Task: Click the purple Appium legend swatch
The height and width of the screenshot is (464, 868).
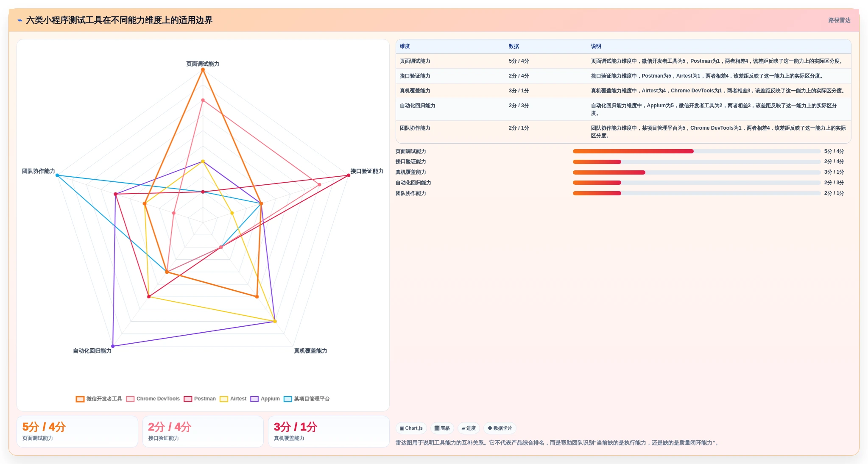Action: coord(254,399)
